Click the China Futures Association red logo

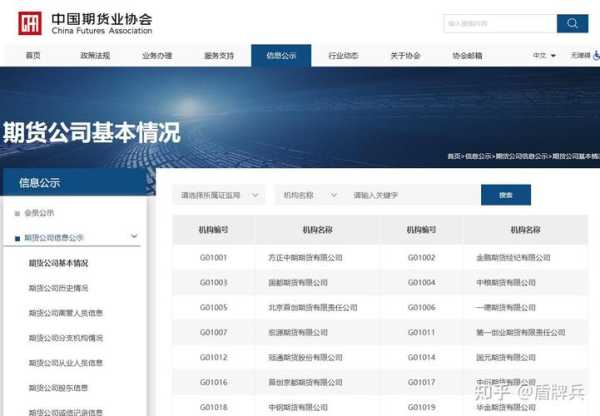pos(30,23)
